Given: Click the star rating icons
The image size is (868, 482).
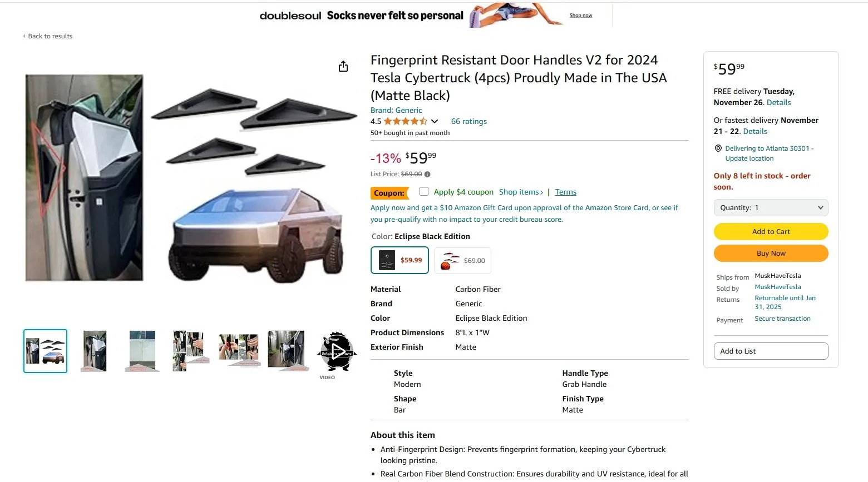Looking at the screenshot, I should coord(406,121).
